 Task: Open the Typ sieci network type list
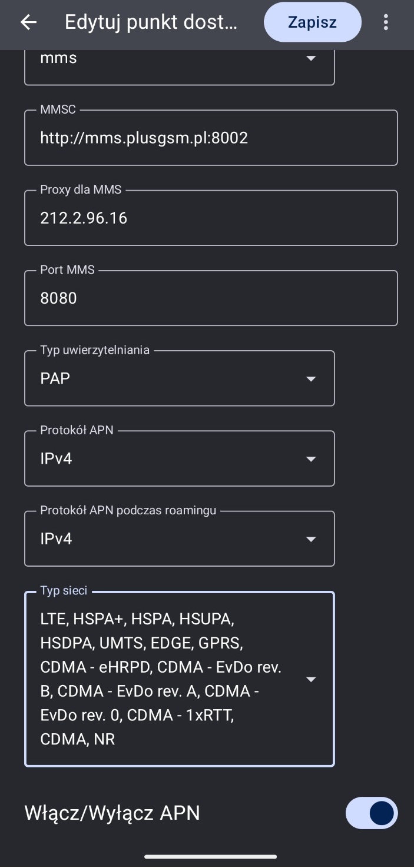point(179,679)
